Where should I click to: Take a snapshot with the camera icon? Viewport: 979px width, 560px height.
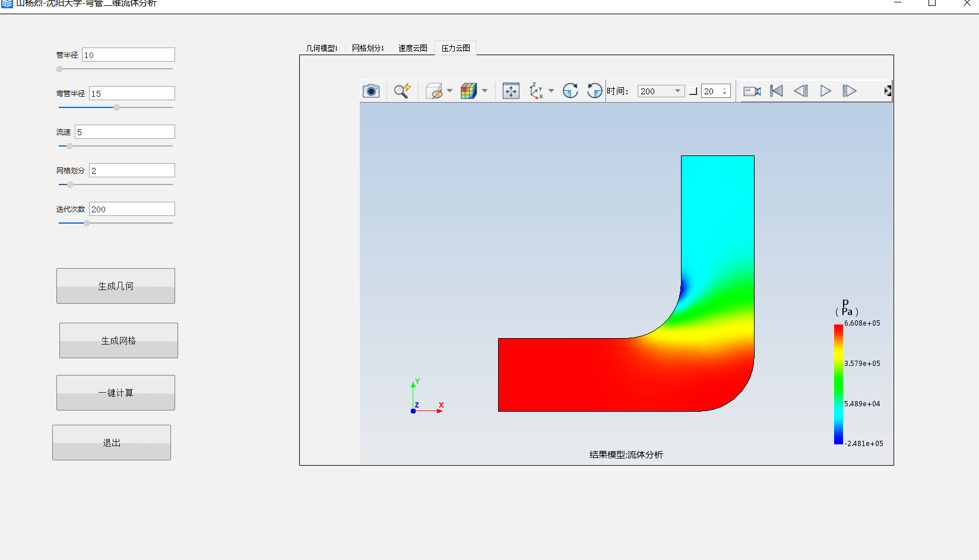pyautogui.click(x=371, y=91)
